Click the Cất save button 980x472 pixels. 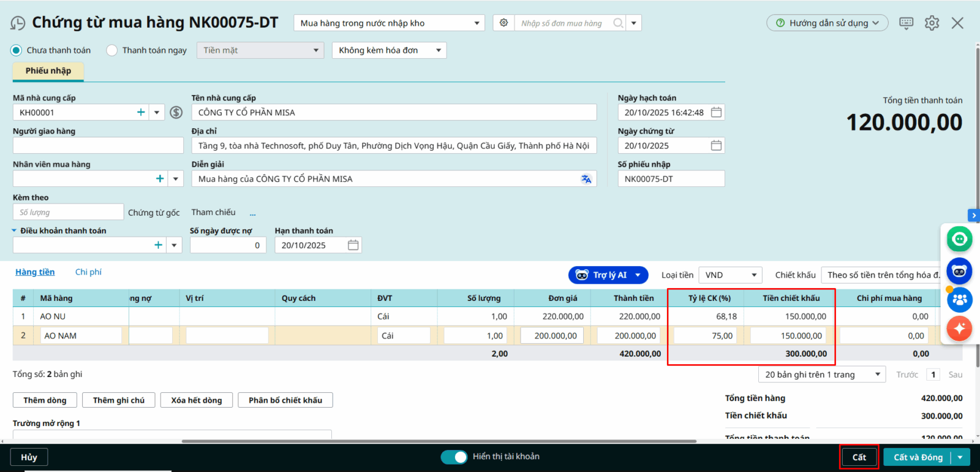[859, 457]
